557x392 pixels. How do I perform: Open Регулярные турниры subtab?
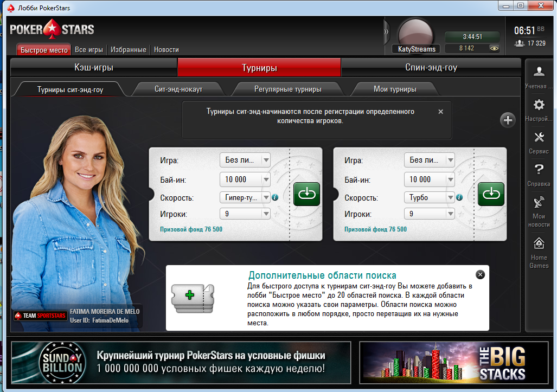coord(288,89)
